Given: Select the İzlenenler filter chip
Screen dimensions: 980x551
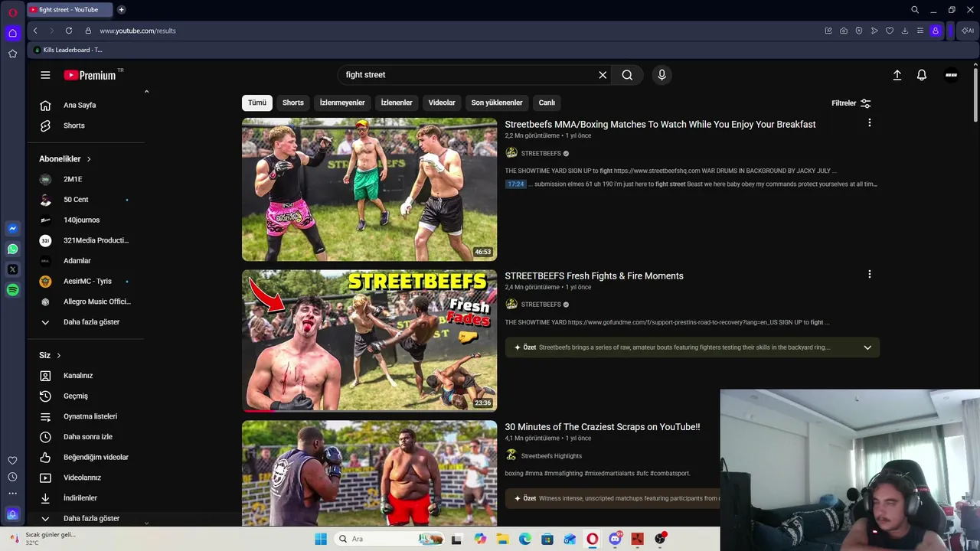Looking at the screenshot, I should (x=397, y=103).
